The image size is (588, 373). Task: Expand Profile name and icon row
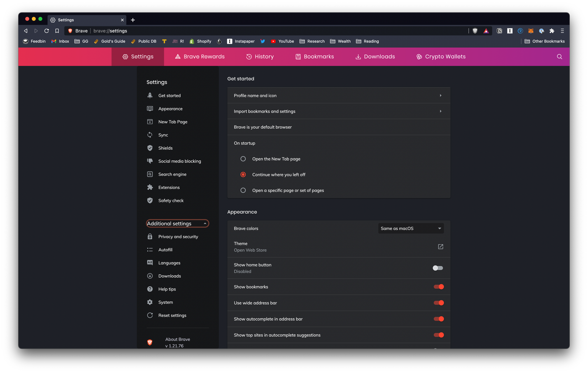338,96
